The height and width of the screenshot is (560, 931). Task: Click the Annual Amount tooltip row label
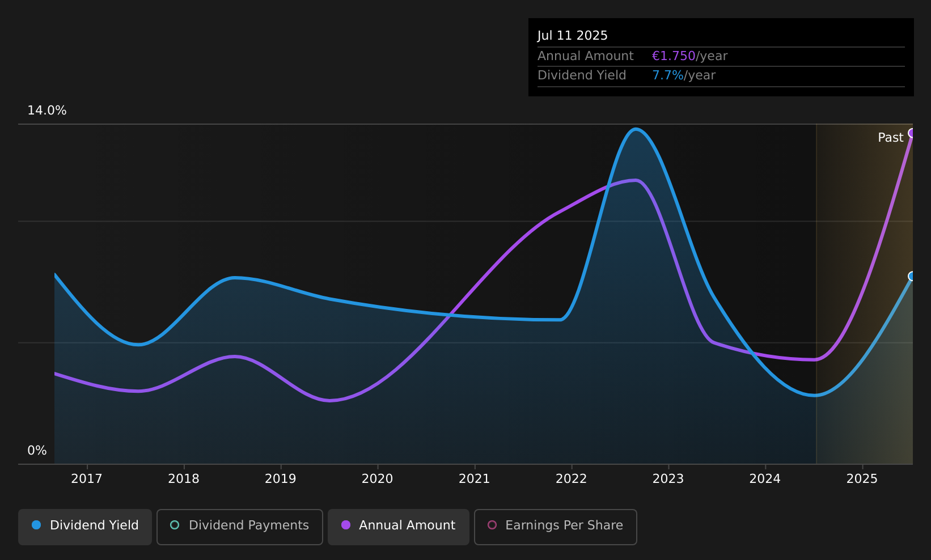586,56
